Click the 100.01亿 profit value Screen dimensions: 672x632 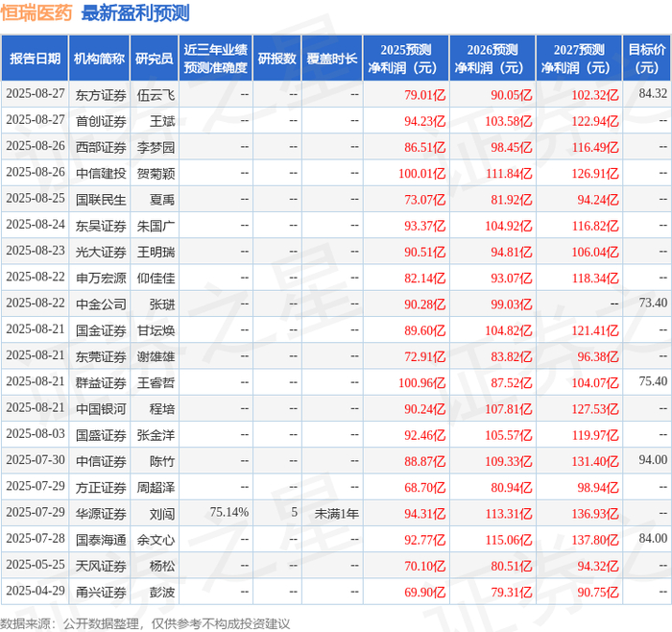coord(422,174)
